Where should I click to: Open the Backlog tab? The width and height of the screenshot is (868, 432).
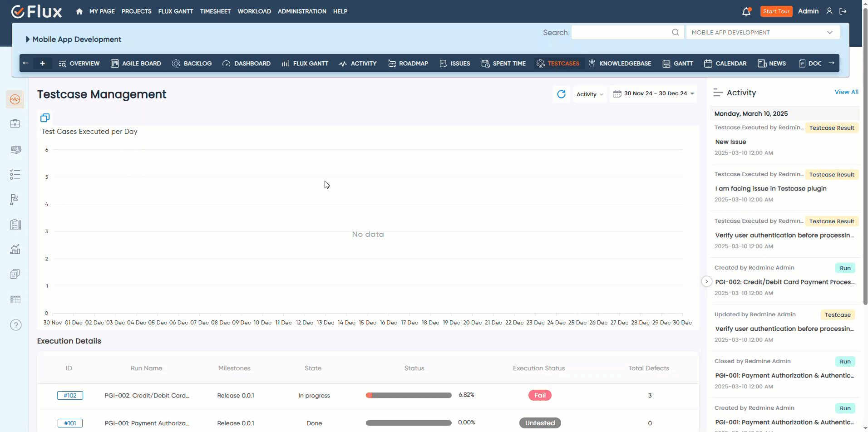coord(192,64)
